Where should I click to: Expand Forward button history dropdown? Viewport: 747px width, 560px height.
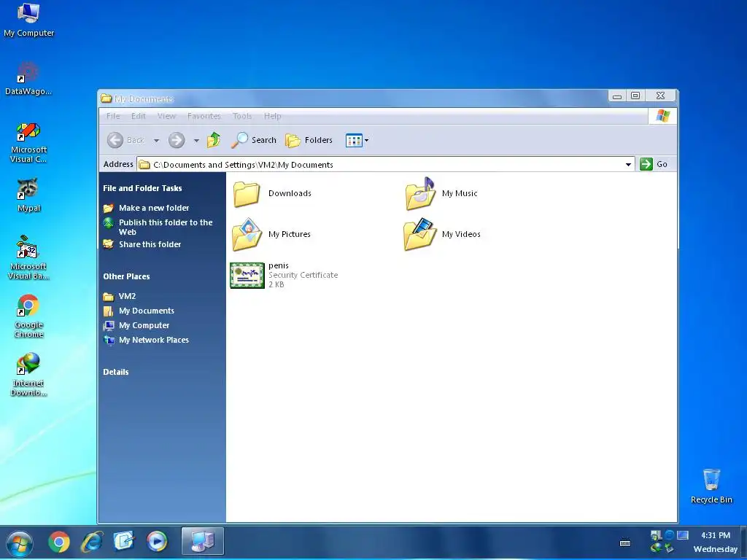pos(196,141)
